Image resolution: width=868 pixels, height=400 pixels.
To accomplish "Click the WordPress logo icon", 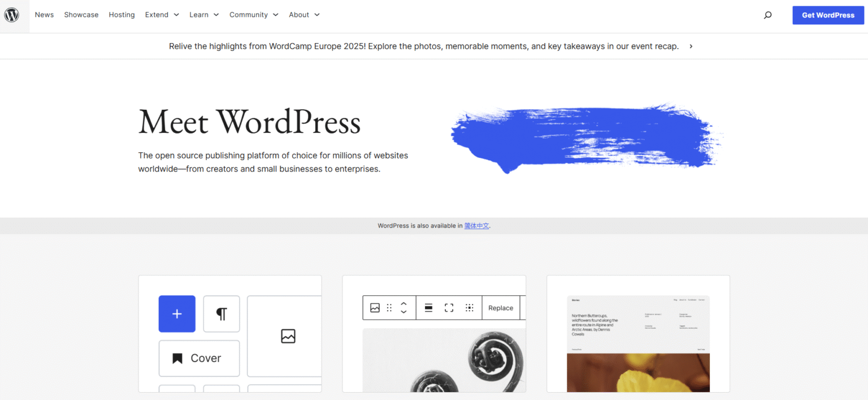I will (x=12, y=15).
